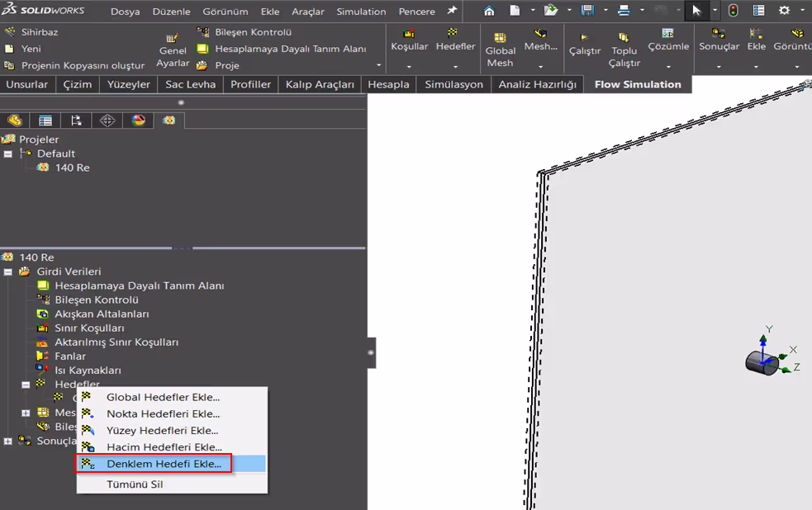Collapse the Girdi Verileri node

click(x=7, y=272)
